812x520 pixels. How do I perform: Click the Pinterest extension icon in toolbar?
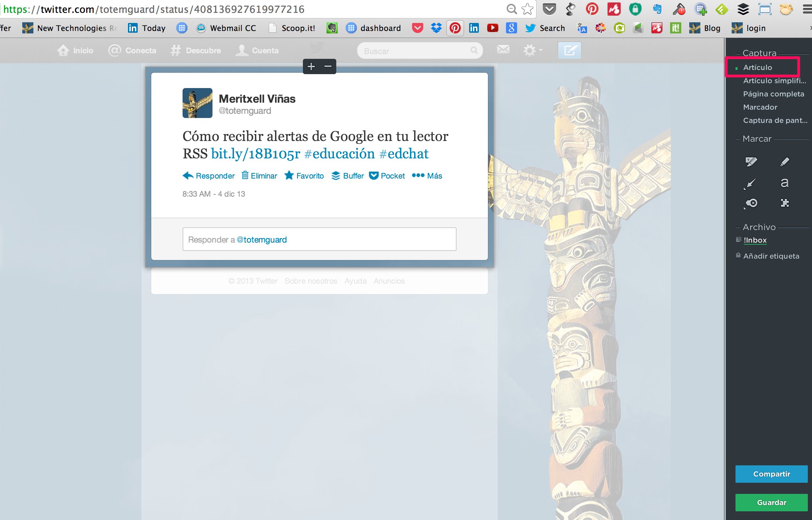click(592, 9)
